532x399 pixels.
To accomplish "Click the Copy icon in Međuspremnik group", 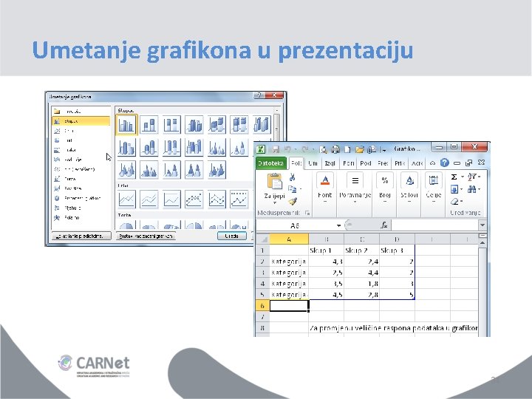I will tap(292, 189).
